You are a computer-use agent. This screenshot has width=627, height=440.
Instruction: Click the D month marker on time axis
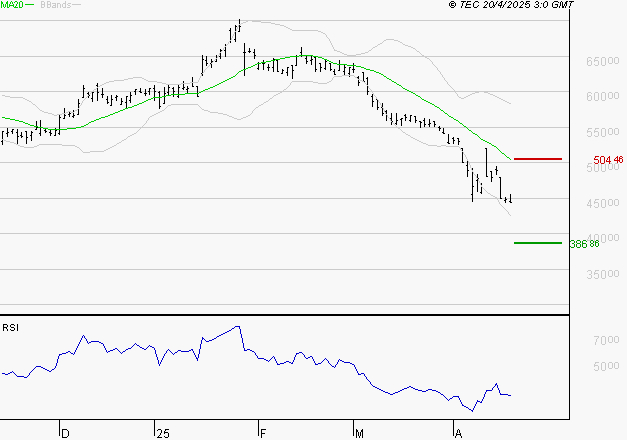click(x=65, y=433)
